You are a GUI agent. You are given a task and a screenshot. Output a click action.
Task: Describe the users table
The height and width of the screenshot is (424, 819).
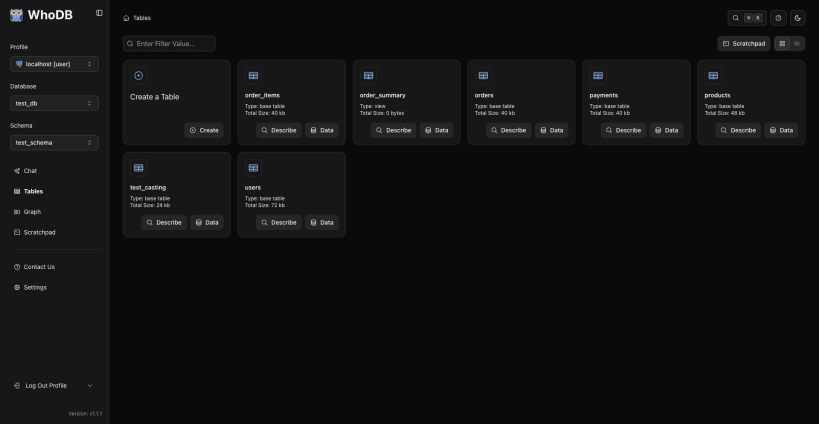(x=278, y=222)
